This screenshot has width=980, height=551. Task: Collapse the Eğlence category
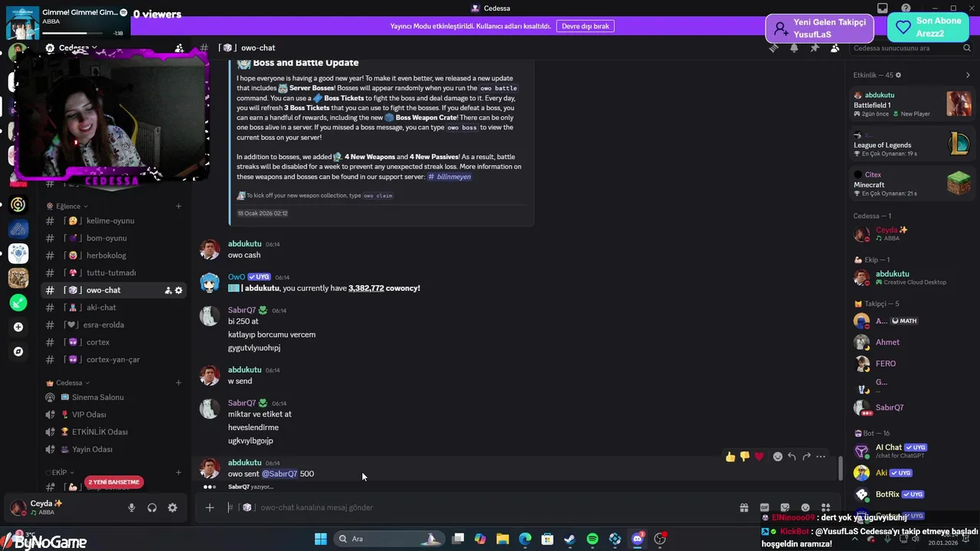pos(67,206)
